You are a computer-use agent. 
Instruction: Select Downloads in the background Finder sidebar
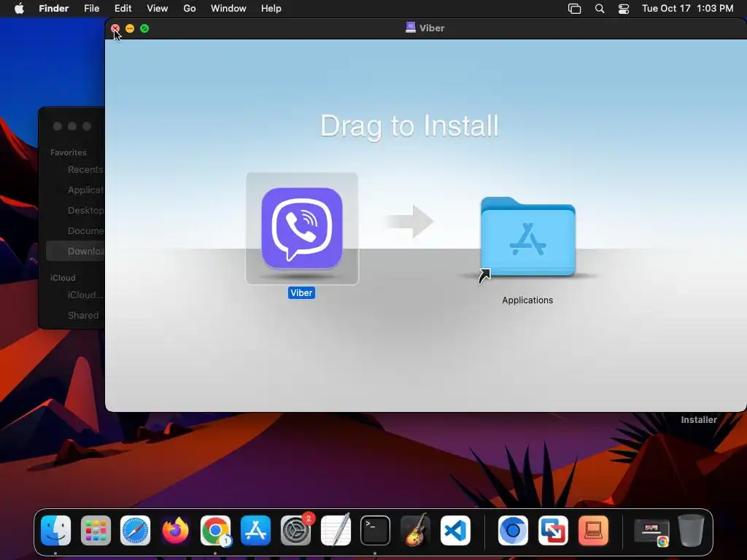click(x=76, y=251)
